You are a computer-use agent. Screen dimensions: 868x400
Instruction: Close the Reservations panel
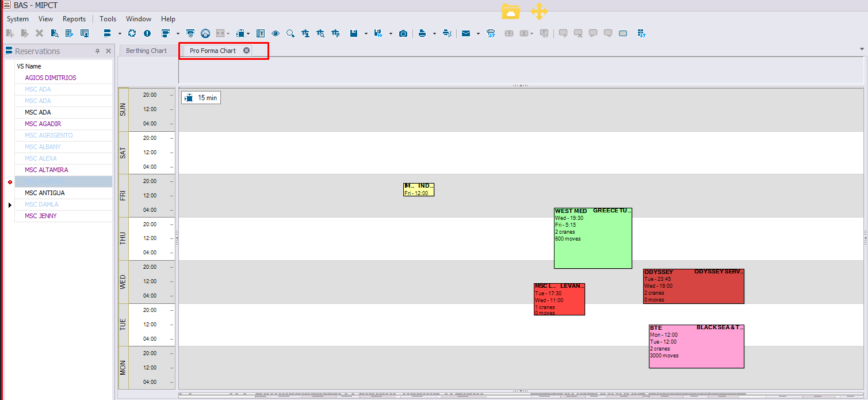click(108, 51)
